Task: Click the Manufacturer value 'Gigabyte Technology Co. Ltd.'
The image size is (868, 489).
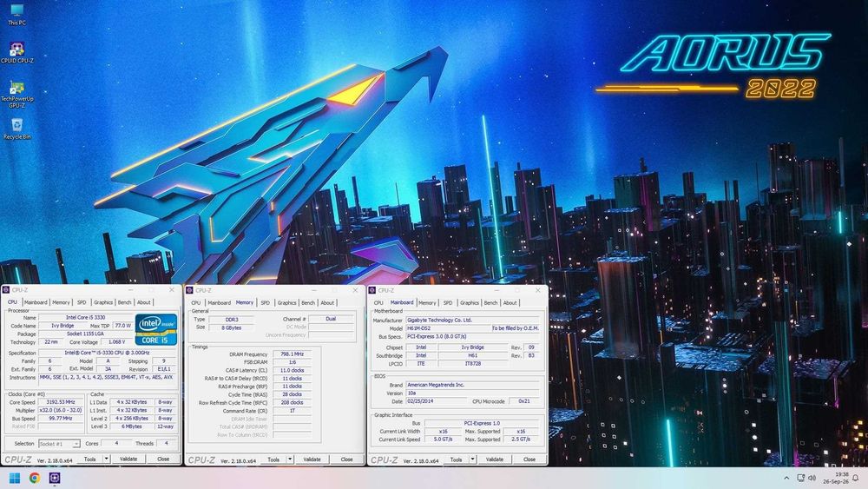Action: click(x=472, y=320)
